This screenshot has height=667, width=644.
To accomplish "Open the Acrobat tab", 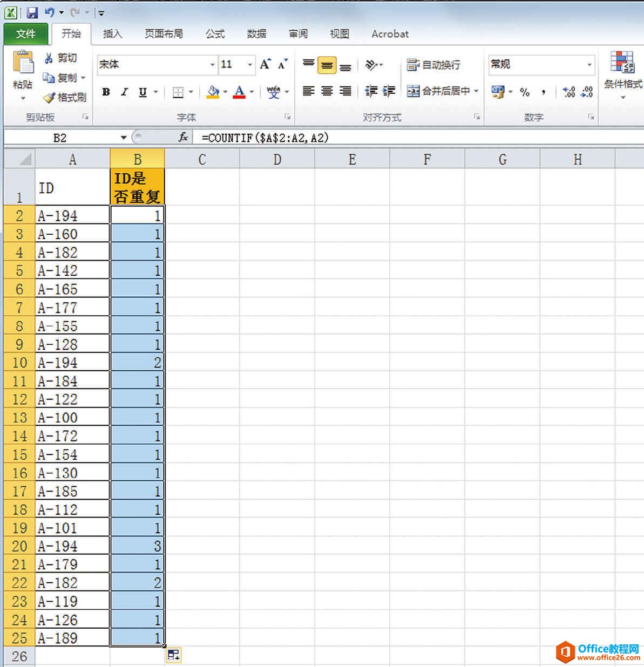I will pos(390,34).
